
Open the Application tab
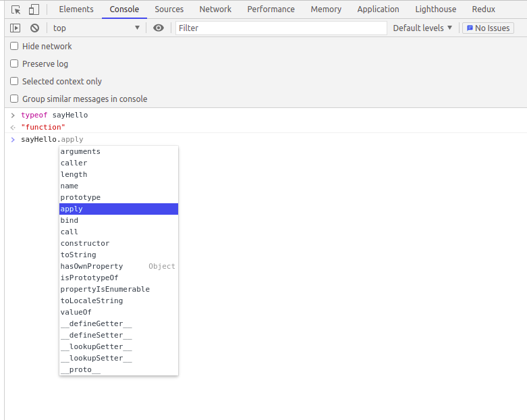378,9
